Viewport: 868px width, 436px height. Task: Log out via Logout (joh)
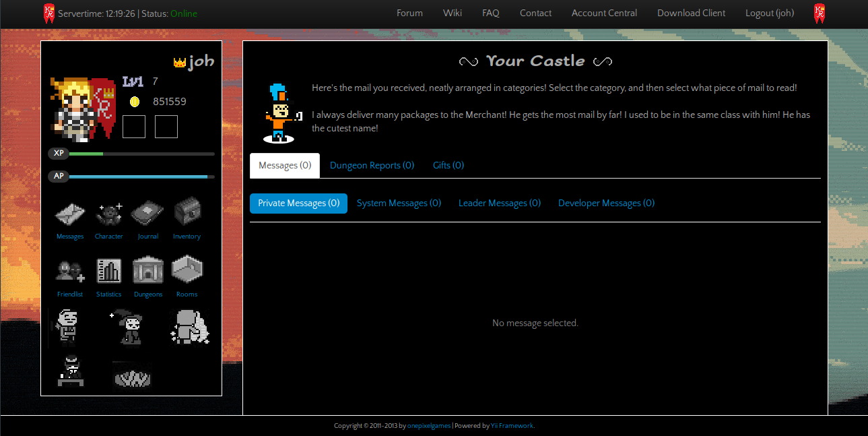[770, 13]
